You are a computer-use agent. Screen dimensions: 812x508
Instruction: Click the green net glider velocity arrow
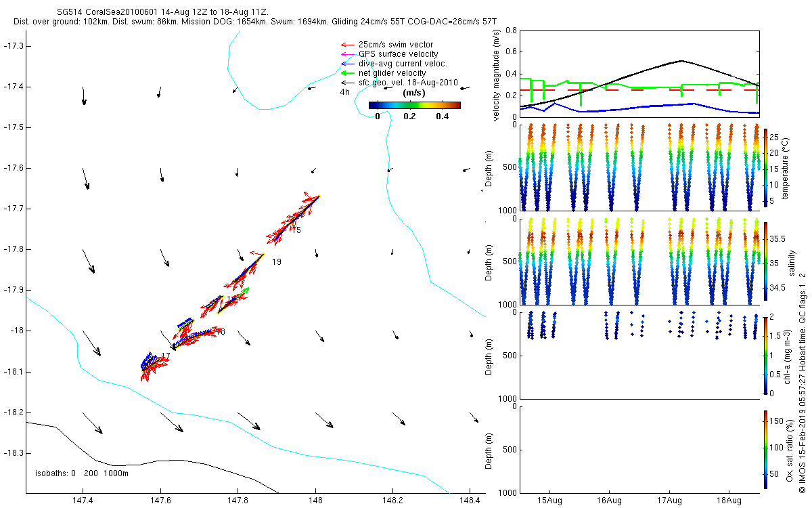pos(348,73)
